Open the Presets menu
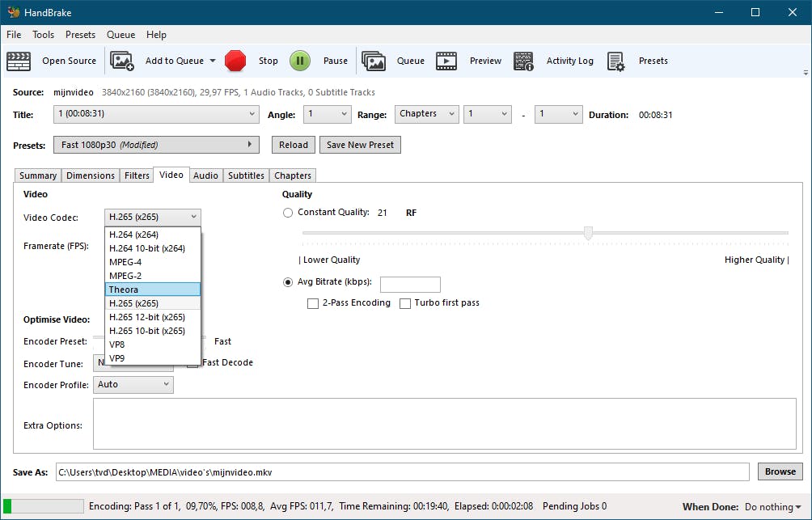Viewport: 812px width, 520px height. (80, 35)
